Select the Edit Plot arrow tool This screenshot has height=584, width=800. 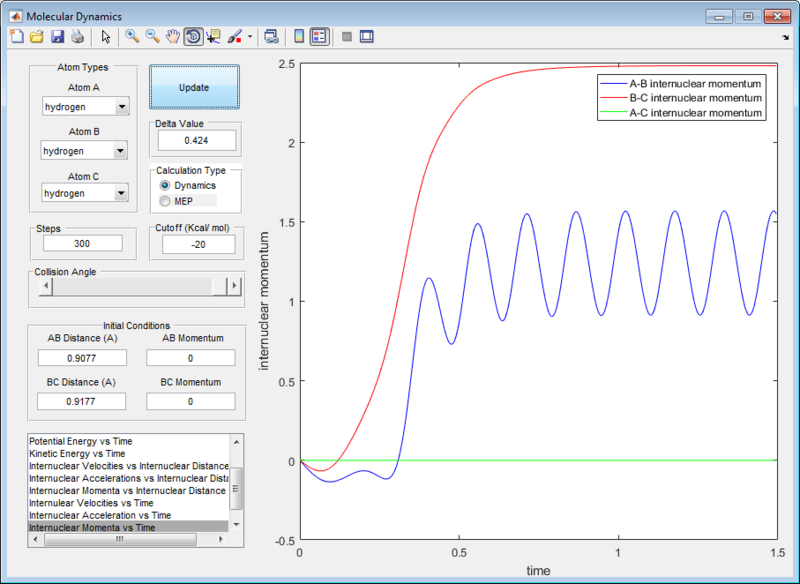point(106,36)
